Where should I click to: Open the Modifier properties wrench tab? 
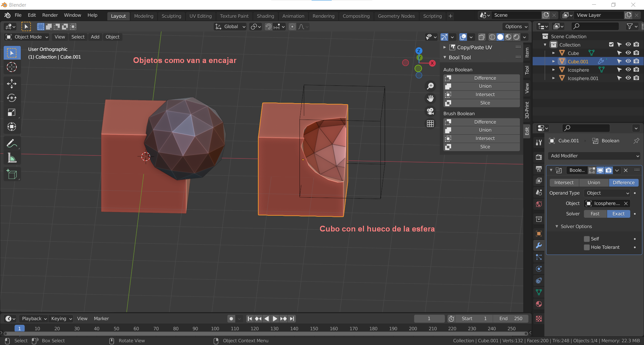click(x=539, y=245)
